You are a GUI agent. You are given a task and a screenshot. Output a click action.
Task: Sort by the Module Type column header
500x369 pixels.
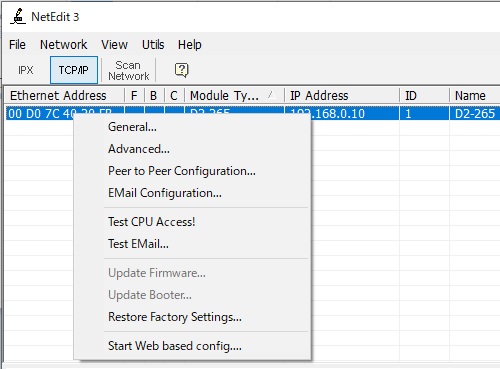(234, 96)
